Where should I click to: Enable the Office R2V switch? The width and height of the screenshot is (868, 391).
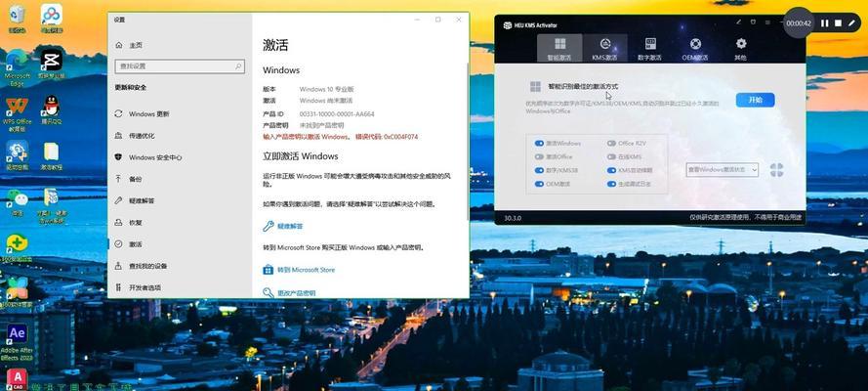pos(611,143)
